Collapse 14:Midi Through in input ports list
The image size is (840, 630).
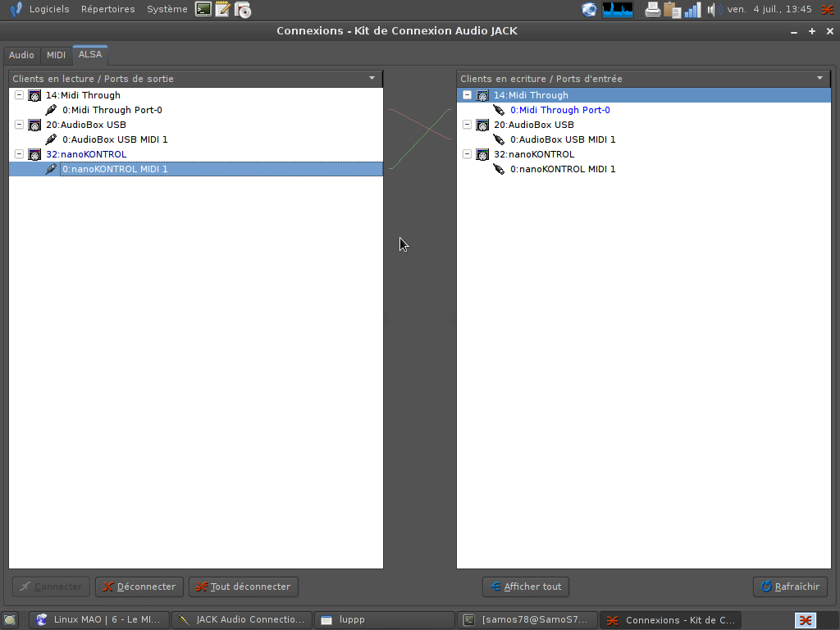pyautogui.click(x=467, y=95)
